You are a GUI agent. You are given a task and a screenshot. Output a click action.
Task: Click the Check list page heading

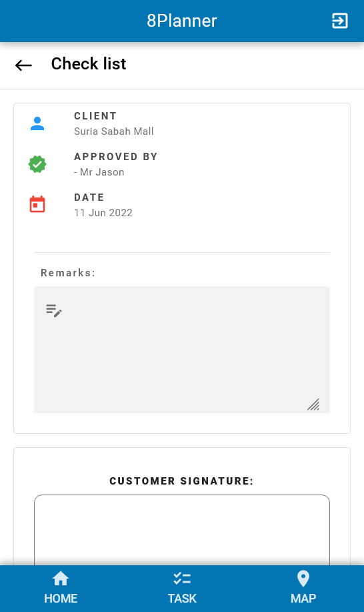89,63
